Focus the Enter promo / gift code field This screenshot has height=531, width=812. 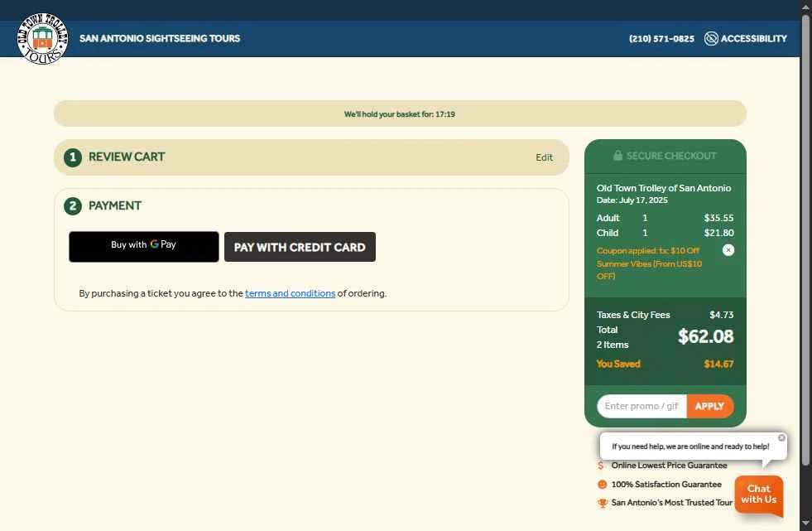coord(641,406)
